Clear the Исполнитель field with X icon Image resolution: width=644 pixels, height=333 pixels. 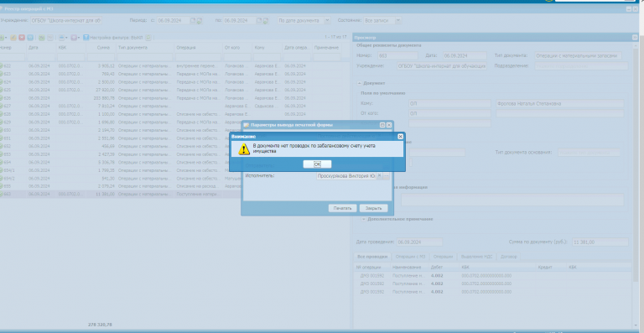tap(380, 176)
